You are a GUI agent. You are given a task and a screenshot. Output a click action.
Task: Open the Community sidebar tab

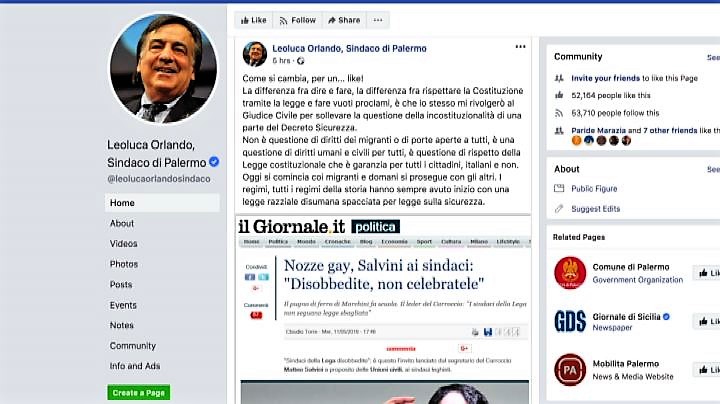point(133,346)
